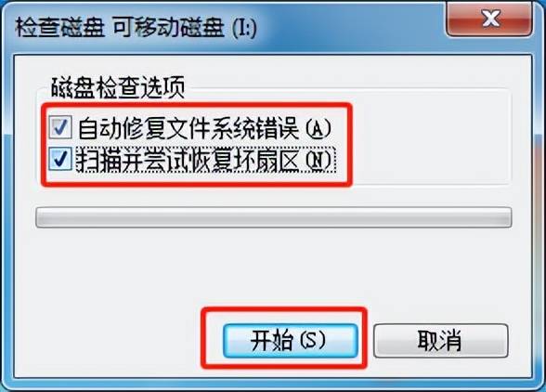Click the 扫描并尝试恢复坏扇区 (N) label text
Viewport: 546px width, 392px height.
point(205,159)
